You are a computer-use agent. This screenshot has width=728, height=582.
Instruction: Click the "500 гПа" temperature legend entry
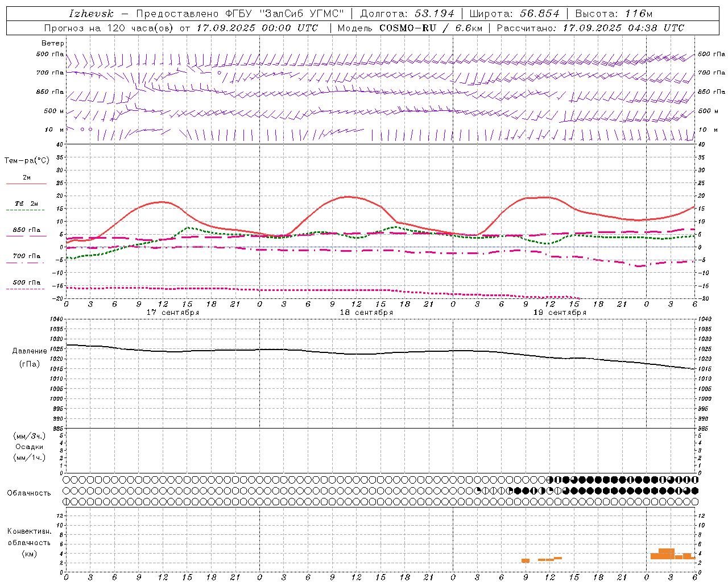[27, 282]
